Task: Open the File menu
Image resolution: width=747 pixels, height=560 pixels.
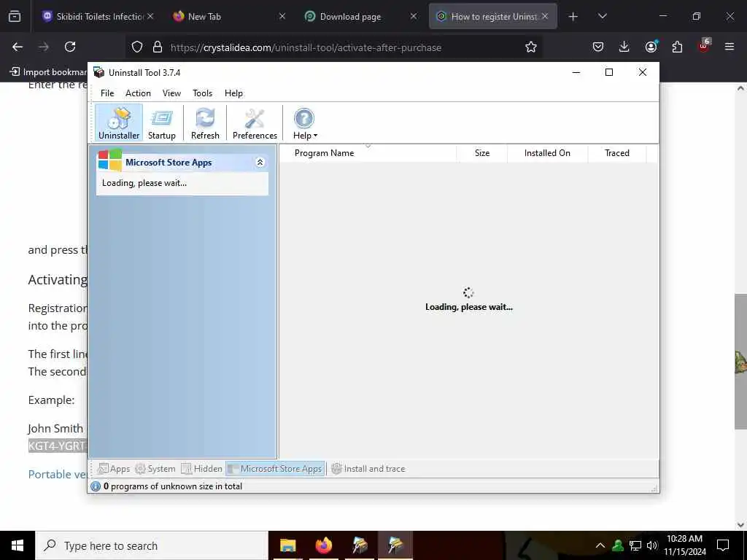Action: 107,93
